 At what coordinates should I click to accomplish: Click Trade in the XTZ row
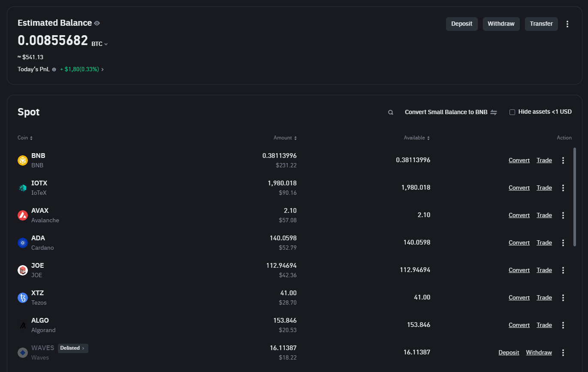pos(544,297)
